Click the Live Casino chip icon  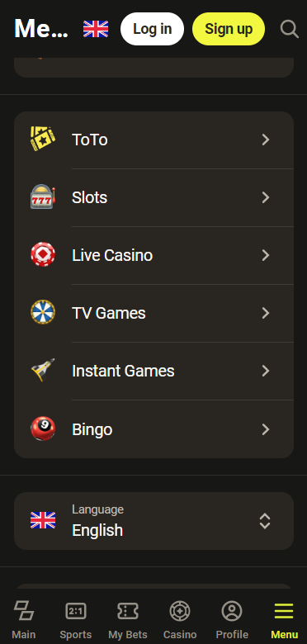pos(43,255)
